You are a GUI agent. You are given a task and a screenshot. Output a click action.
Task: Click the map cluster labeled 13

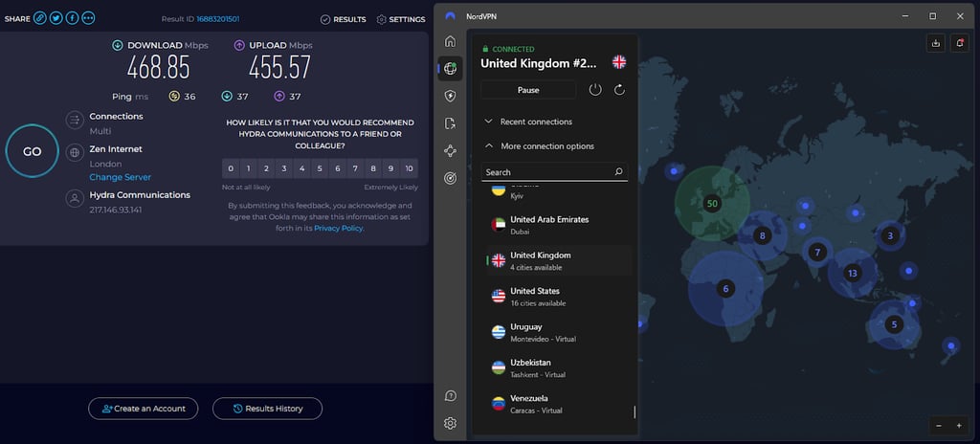(x=853, y=273)
